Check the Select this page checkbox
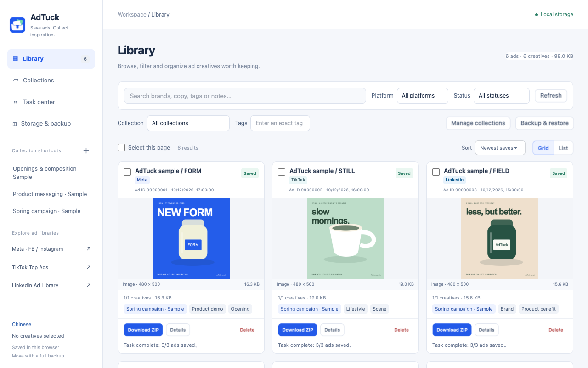This screenshot has height=368, width=588. pyautogui.click(x=121, y=148)
